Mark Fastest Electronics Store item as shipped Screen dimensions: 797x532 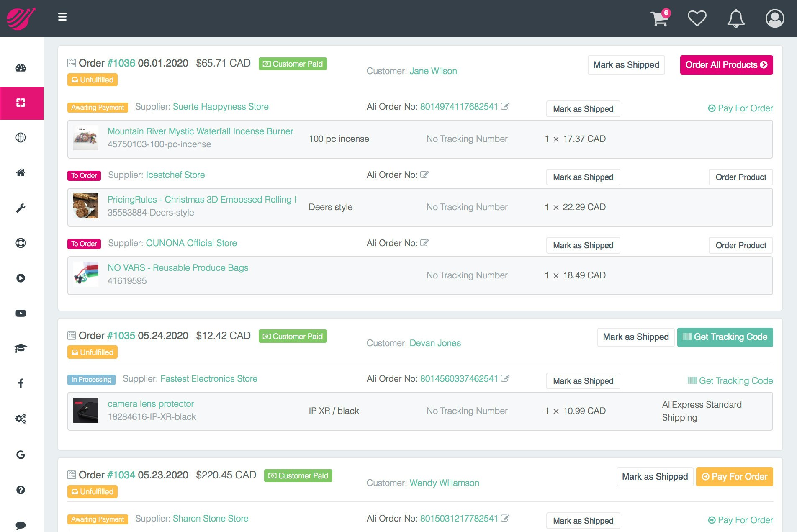pos(583,381)
